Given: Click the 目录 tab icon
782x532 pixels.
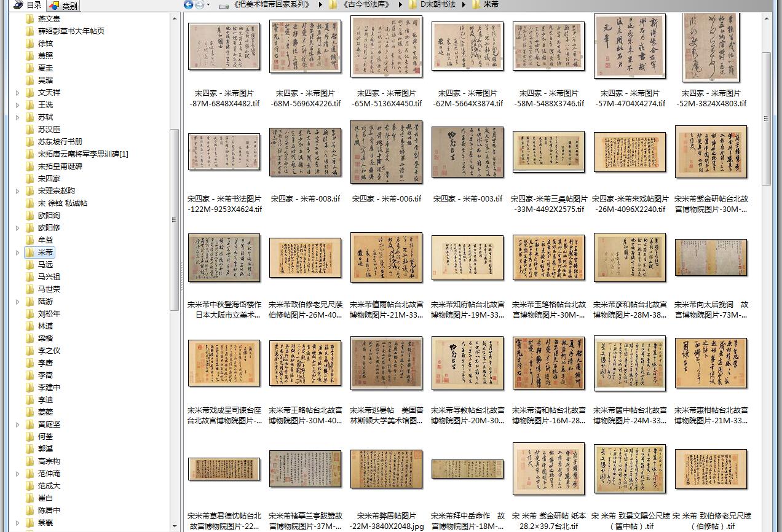Looking at the screenshot, I should click(18, 5).
